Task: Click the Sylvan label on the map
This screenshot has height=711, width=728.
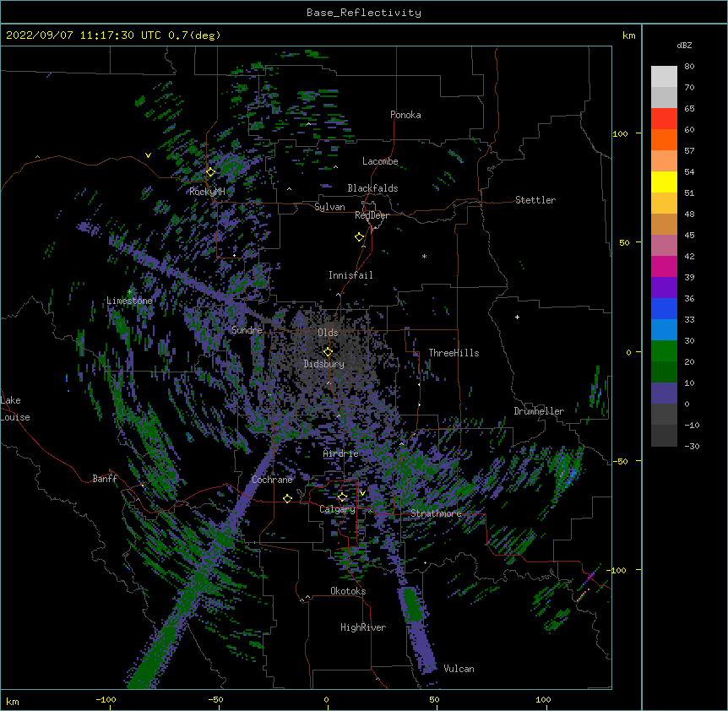Action: [329, 207]
